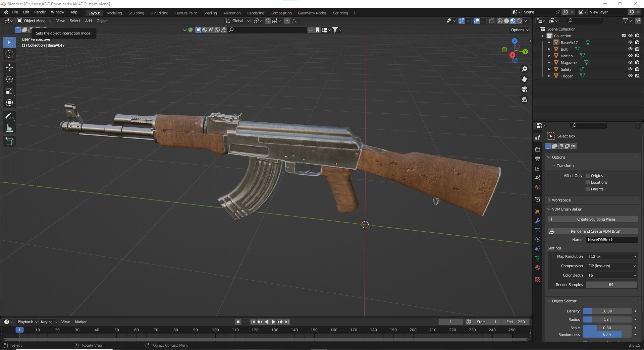Click Render and Create VDM Brush
644x350 pixels.
point(593,231)
